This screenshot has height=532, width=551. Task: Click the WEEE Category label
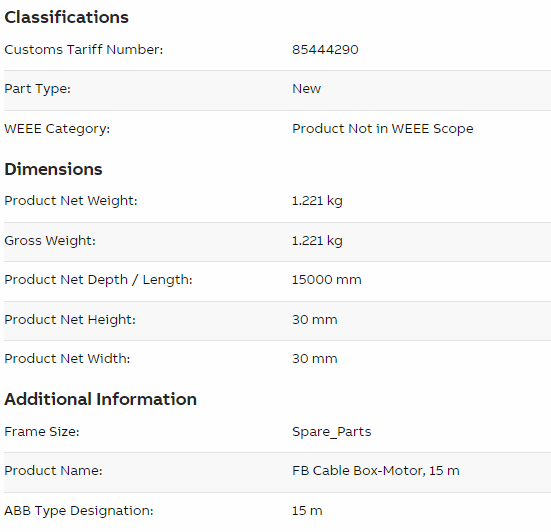(x=57, y=129)
